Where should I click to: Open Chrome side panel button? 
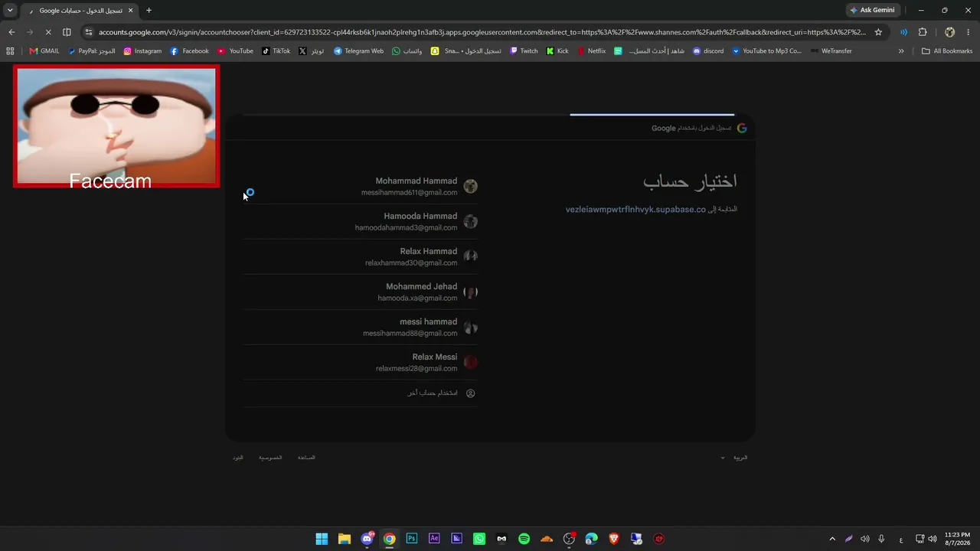pos(67,32)
